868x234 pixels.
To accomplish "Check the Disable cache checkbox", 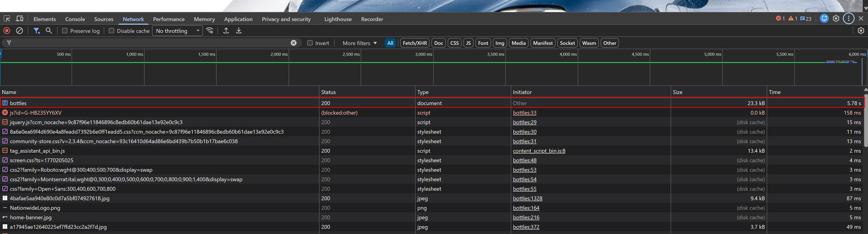I will (x=112, y=31).
